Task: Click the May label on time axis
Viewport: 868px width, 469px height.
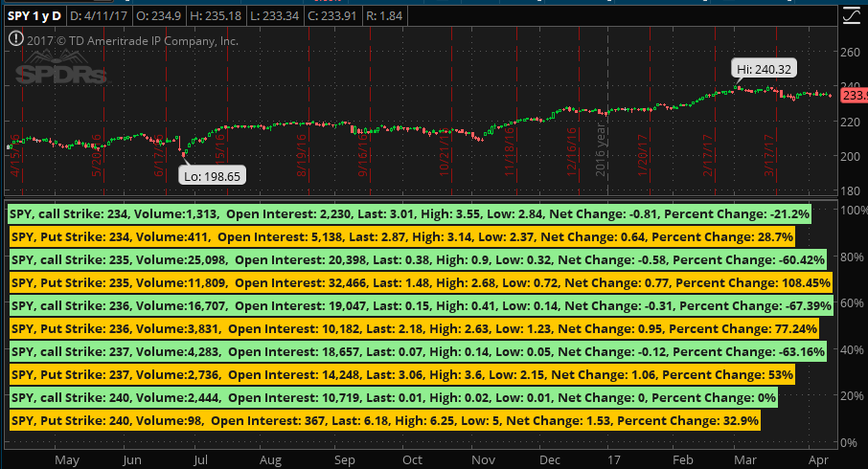Action: click(x=67, y=460)
